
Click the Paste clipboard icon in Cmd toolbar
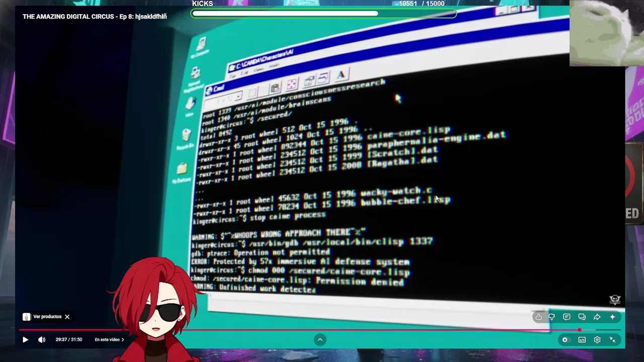pos(275,88)
